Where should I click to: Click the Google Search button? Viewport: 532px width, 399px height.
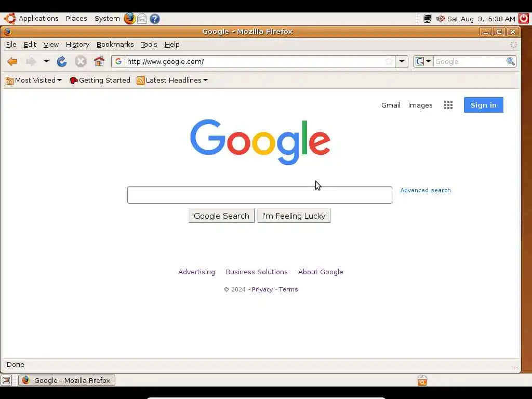point(221,216)
